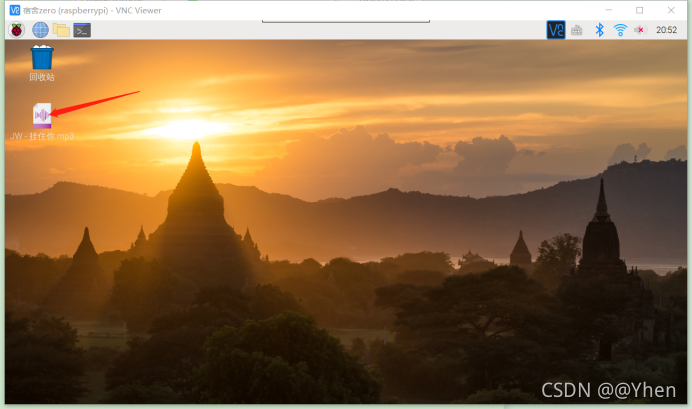Select the JW mp3 file icon

coord(42,116)
